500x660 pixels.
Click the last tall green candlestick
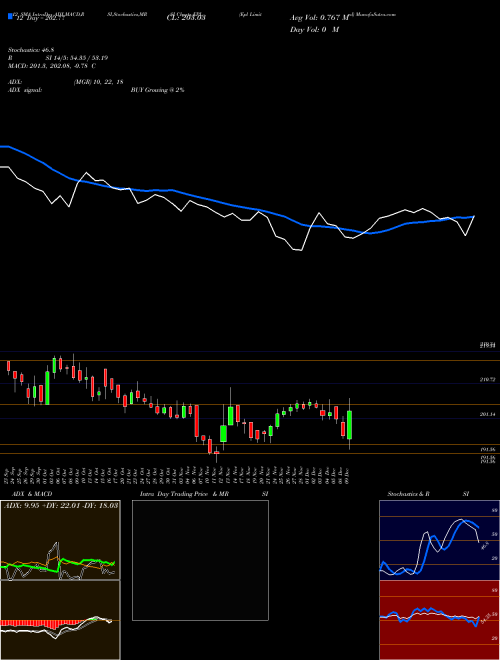pos(349,425)
